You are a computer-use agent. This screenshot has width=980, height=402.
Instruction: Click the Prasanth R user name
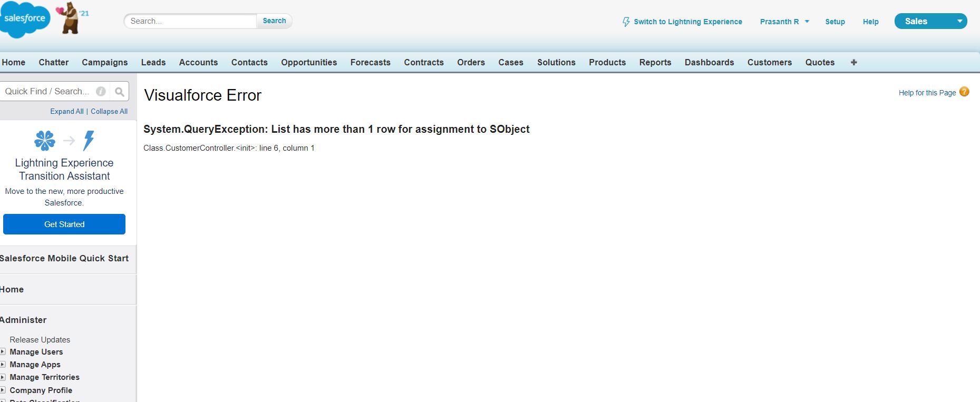click(779, 22)
